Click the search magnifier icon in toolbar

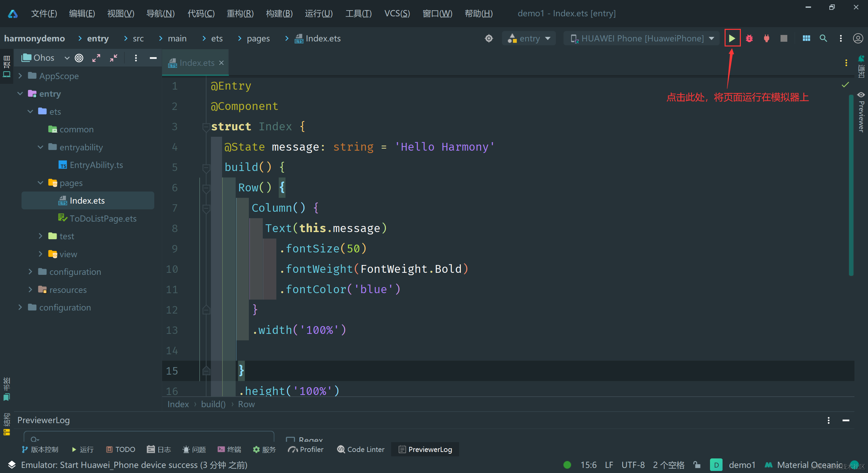[823, 38]
